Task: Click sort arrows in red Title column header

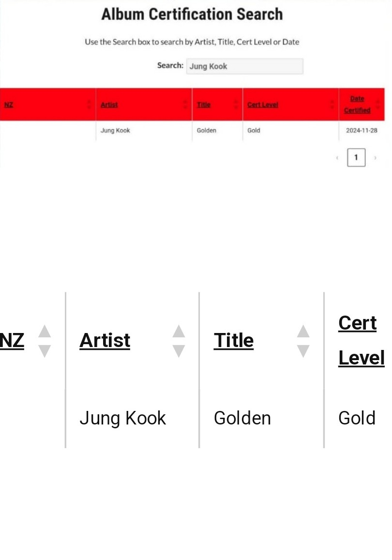Action: (x=236, y=104)
